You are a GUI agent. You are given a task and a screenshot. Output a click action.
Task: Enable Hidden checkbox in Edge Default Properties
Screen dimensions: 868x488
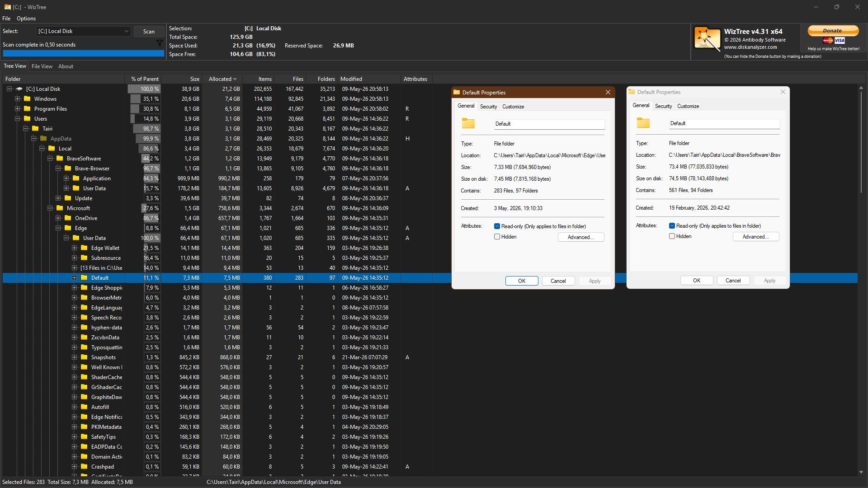(x=497, y=236)
